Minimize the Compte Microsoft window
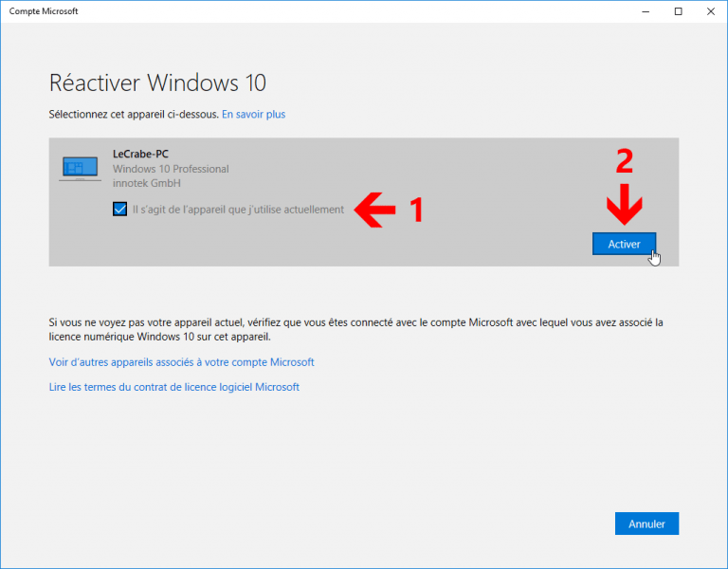Image resolution: width=728 pixels, height=569 pixels. [643, 11]
